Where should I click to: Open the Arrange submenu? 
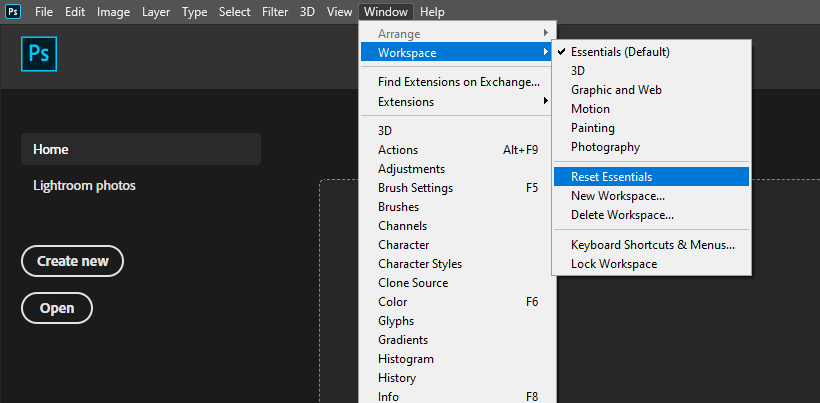point(400,34)
